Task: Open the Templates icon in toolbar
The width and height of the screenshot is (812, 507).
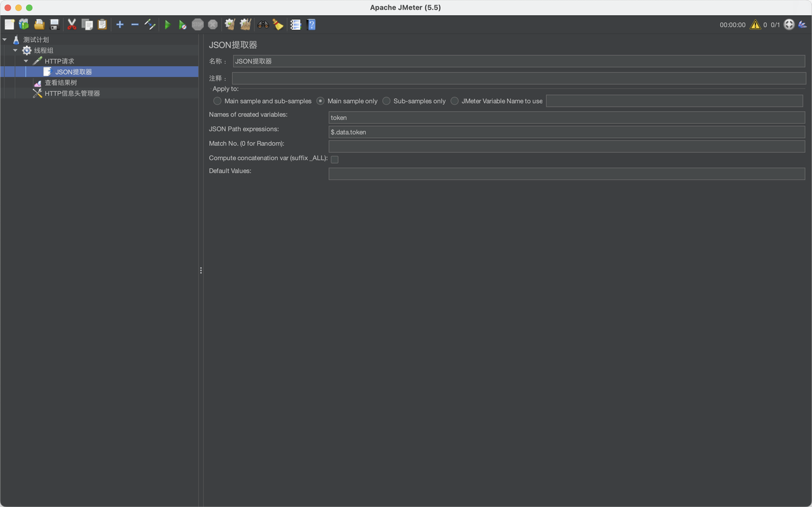Action: pos(24,25)
